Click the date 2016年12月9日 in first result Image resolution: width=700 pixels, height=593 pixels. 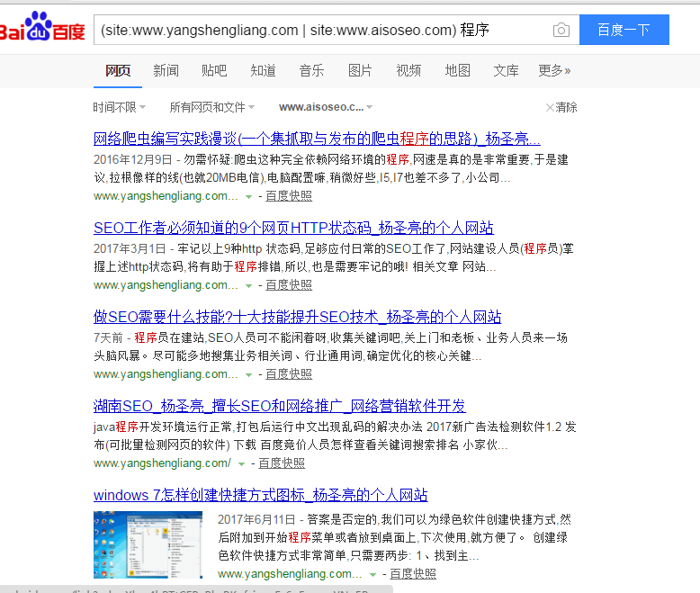pyautogui.click(x=132, y=160)
